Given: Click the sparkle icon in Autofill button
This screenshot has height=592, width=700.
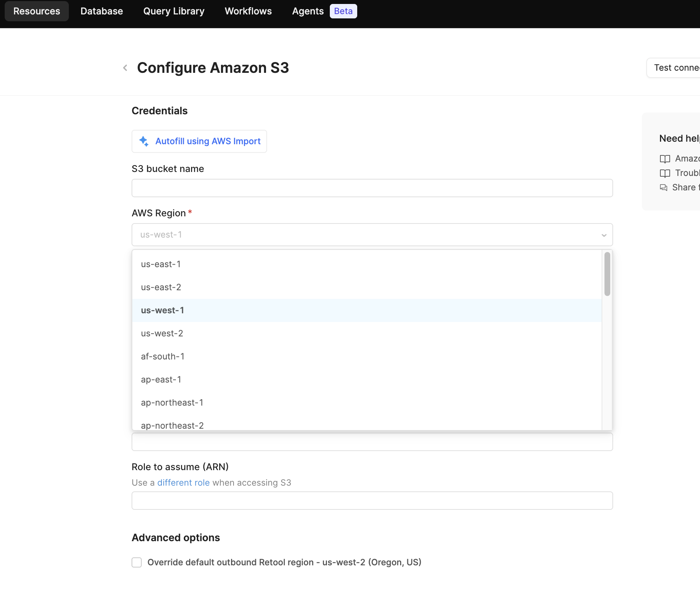Looking at the screenshot, I should [x=144, y=141].
